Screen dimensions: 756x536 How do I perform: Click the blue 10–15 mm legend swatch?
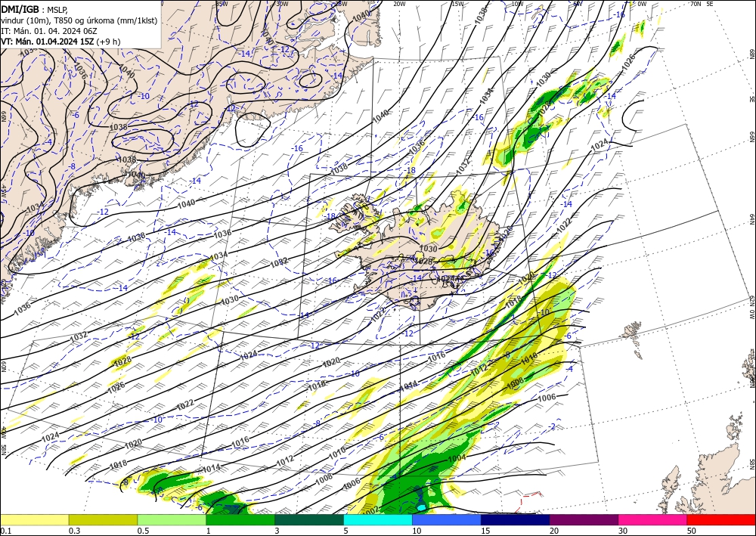447,519
